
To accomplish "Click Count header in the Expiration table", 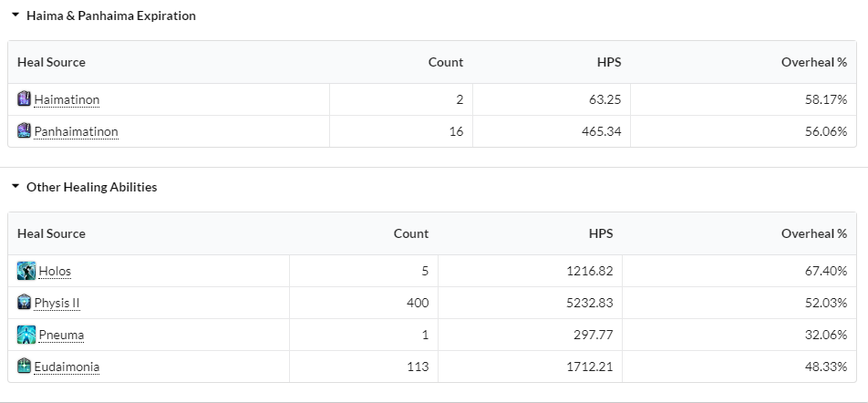I will (446, 62).
